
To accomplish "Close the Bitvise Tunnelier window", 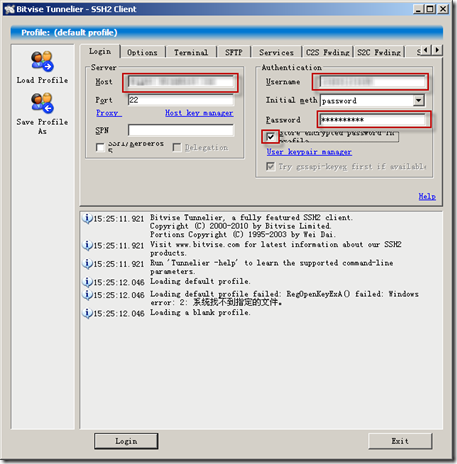I will pyautogui.click(x=443, y=9).
